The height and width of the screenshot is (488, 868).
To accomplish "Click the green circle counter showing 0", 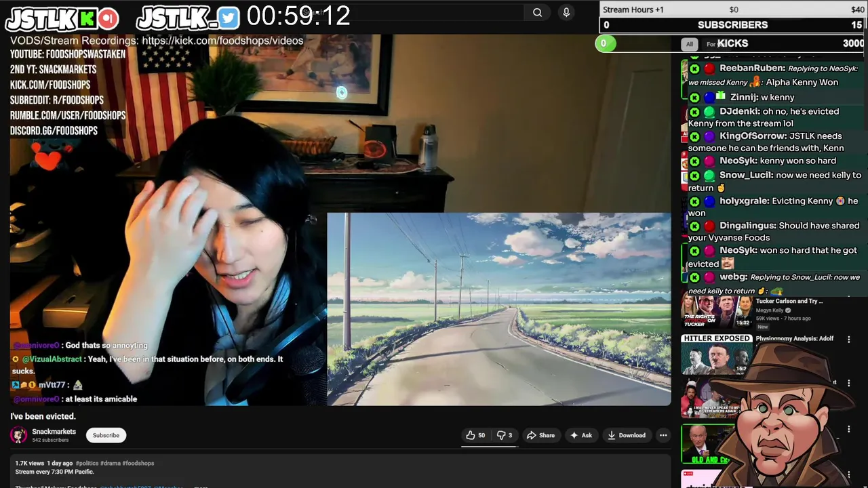I will tap(605, 44).
